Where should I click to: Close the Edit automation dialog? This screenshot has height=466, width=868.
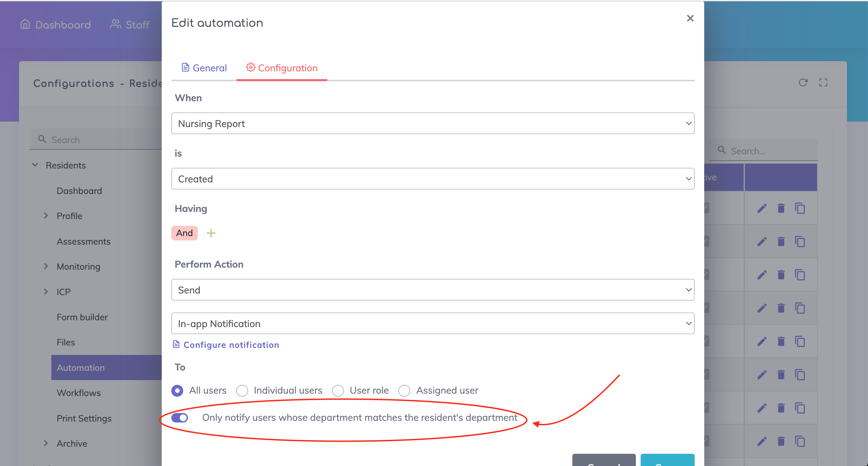tap(690, 18)
